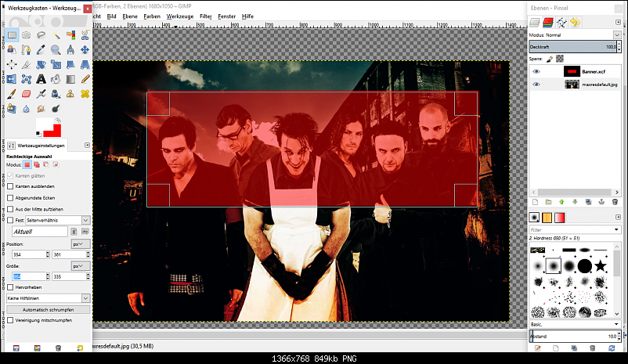Open the Bild menu
Screen dimensions: 628x364
111,16
